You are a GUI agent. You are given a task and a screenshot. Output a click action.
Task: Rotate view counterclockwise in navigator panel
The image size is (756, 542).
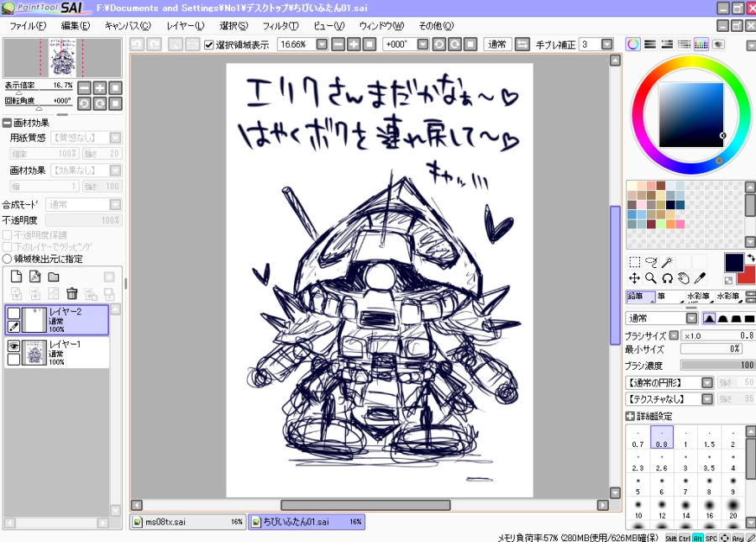coord(84,103)
